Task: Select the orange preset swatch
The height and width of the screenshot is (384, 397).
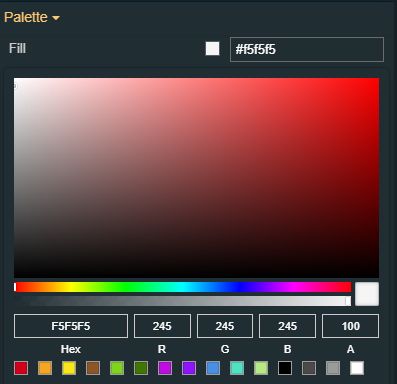Action: click(x=45, y=368)
